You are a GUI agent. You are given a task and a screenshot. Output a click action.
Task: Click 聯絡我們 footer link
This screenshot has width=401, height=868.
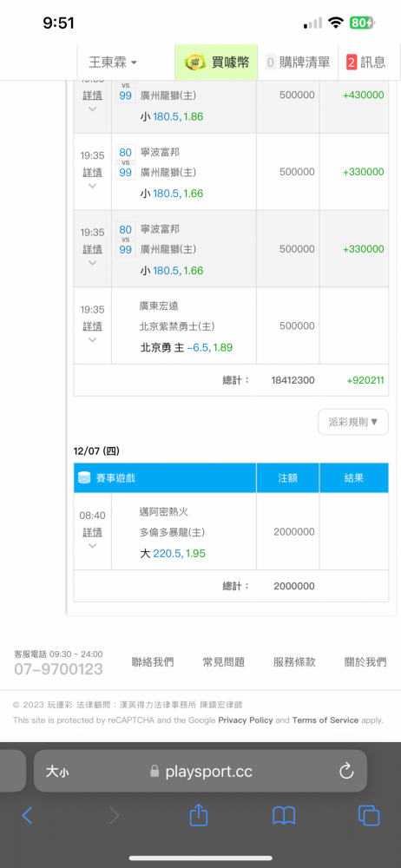click(153, 661)
